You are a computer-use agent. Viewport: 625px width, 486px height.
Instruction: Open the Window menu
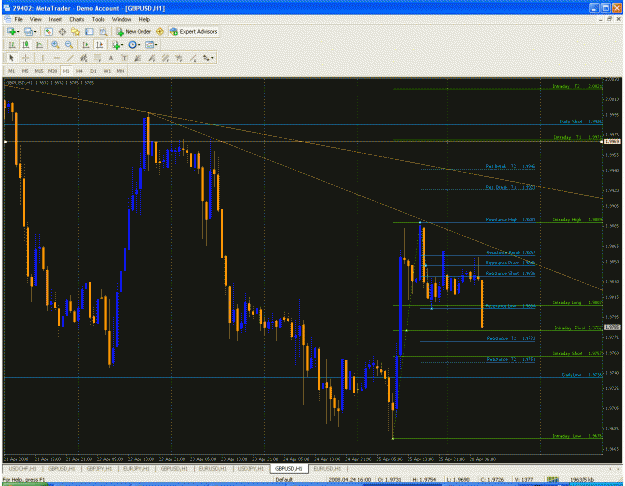(x=121, y=19)
